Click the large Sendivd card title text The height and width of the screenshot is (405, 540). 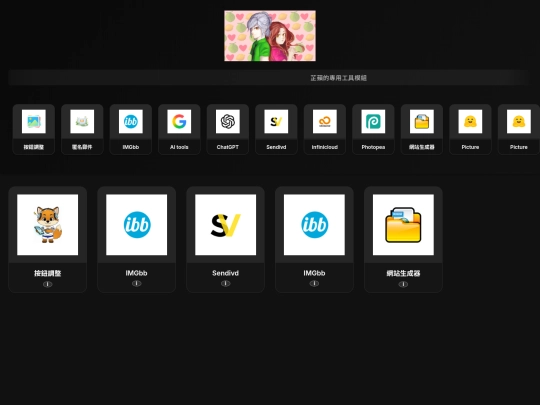coord(226,273)
